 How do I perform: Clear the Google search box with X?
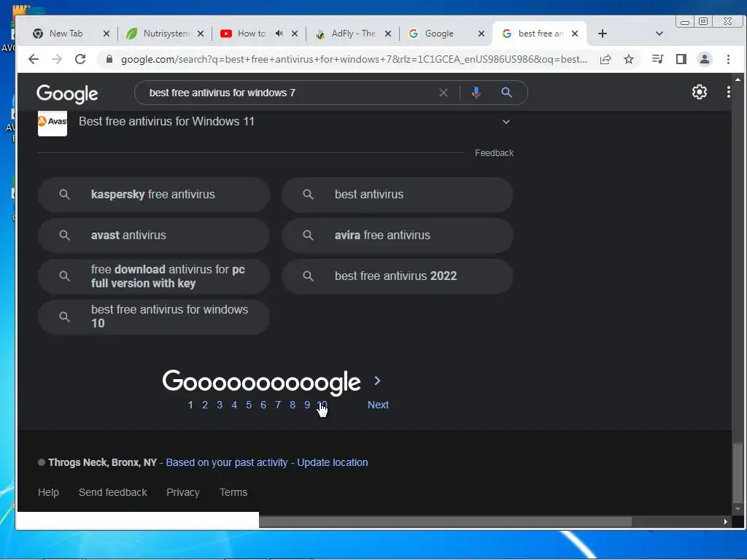pos(444,93)
